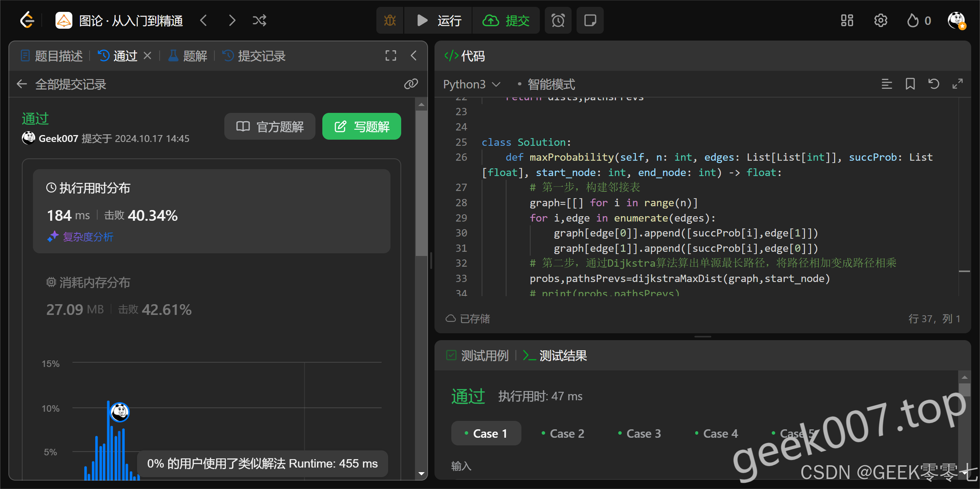This screenshot has width=980, height=489.
Task: Click the bookmark icon in code editor
Action: point(910,84)
